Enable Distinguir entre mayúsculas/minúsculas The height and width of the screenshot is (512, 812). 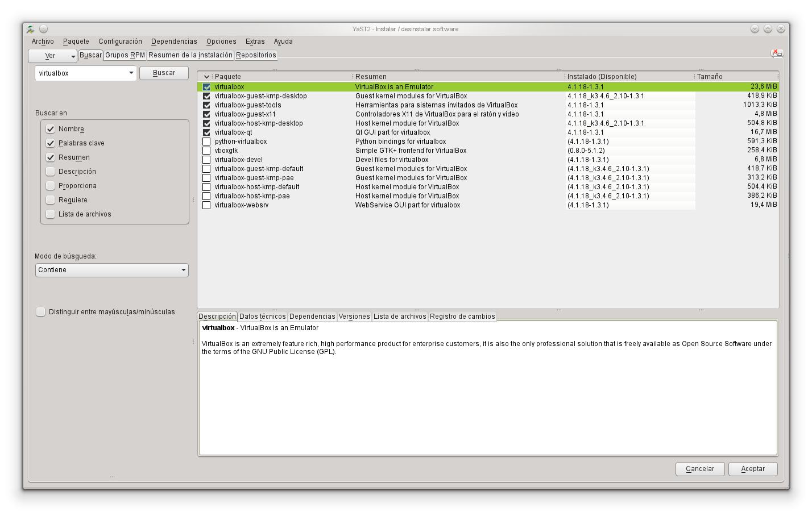pos(41,312)
